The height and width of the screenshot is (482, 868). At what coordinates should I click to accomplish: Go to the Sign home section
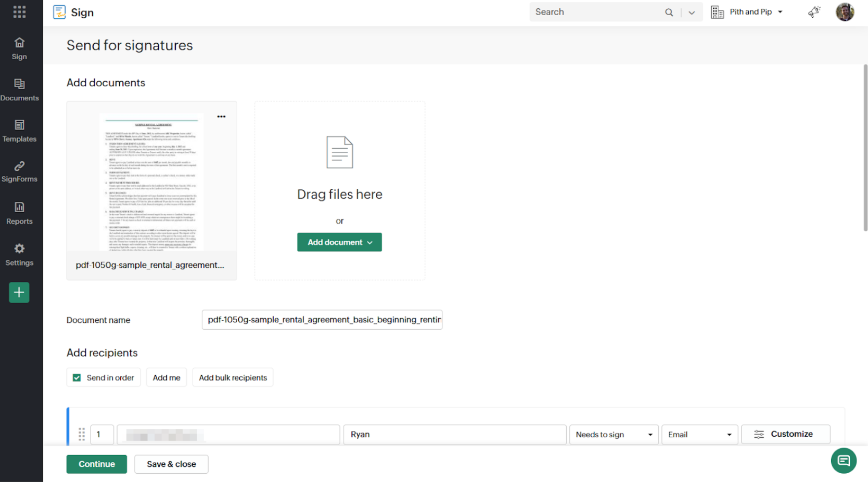19,48
